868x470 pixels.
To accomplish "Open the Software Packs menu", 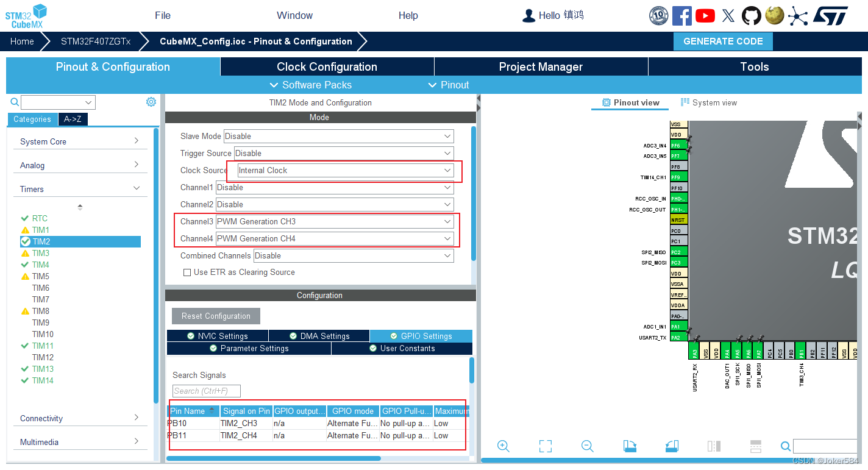I will pos(310,85).
